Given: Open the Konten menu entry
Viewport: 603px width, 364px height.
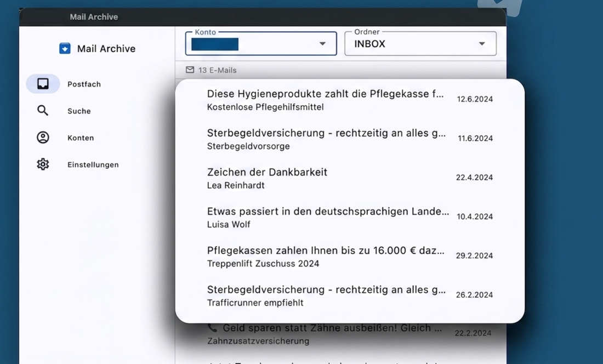Looking at the screenshot, I should [x=81, y=138].
